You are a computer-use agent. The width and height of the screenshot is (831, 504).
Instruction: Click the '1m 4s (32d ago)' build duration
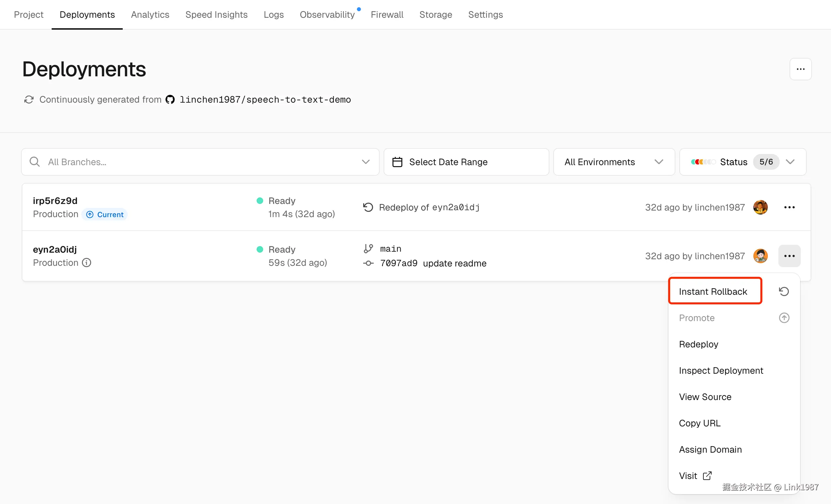(301, 214)
